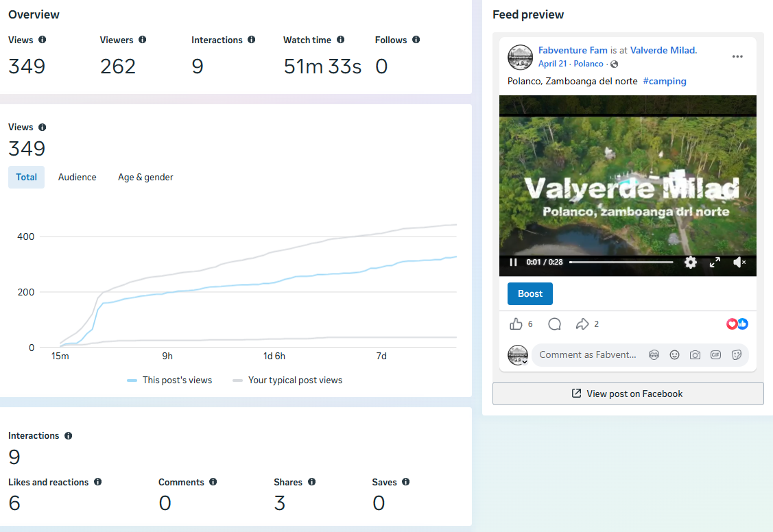Open the video settings gear
This screenshot has height=532, width=773.
[691, 262]
